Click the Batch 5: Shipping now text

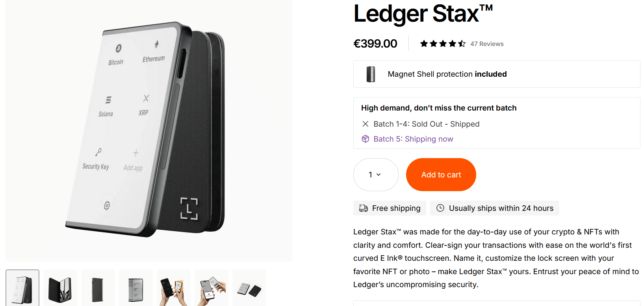click(413, 139)
